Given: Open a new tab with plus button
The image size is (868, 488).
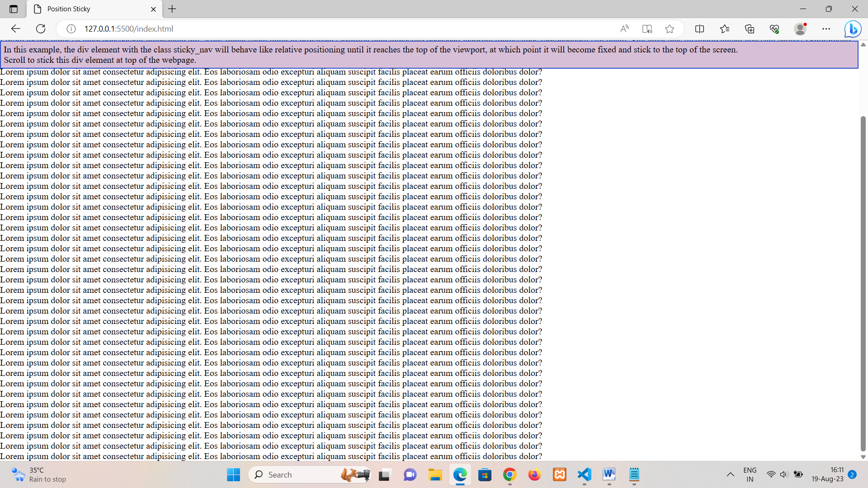Looking at the screenshot, I should click(172, 9).
